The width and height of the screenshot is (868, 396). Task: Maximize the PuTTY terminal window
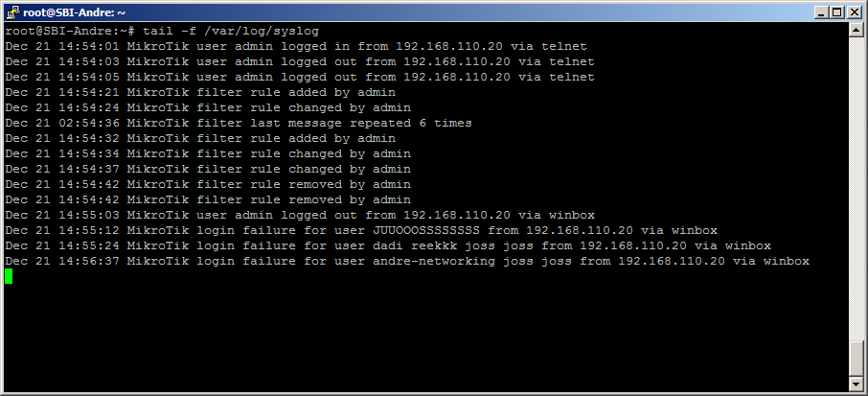838,12
